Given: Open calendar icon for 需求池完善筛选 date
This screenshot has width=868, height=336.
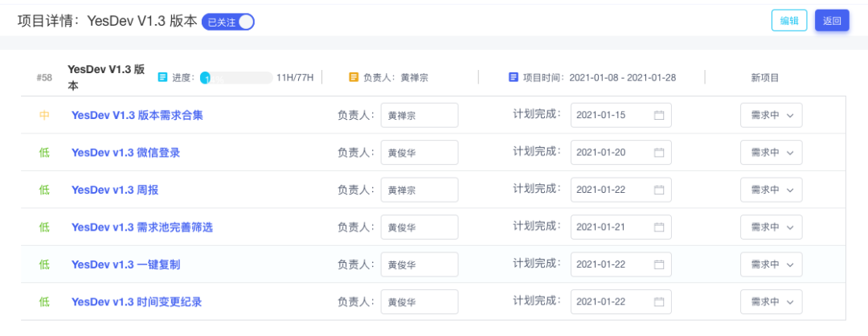Looking at the screenshot, I should click(659, 227).
